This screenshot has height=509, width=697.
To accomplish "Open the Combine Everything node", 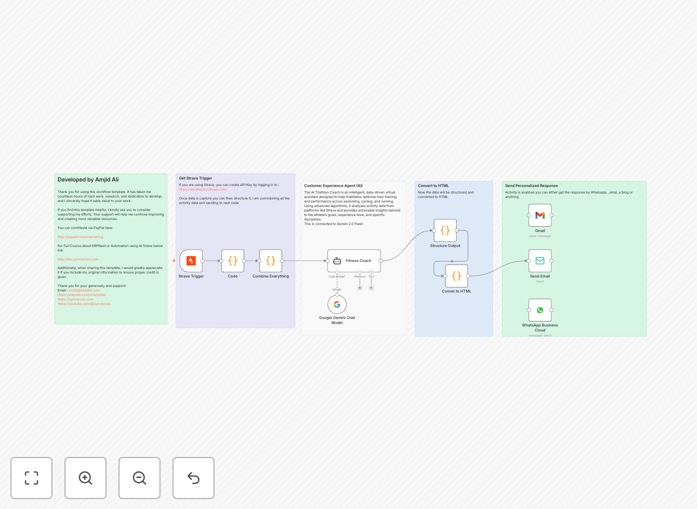I will 270,261.
